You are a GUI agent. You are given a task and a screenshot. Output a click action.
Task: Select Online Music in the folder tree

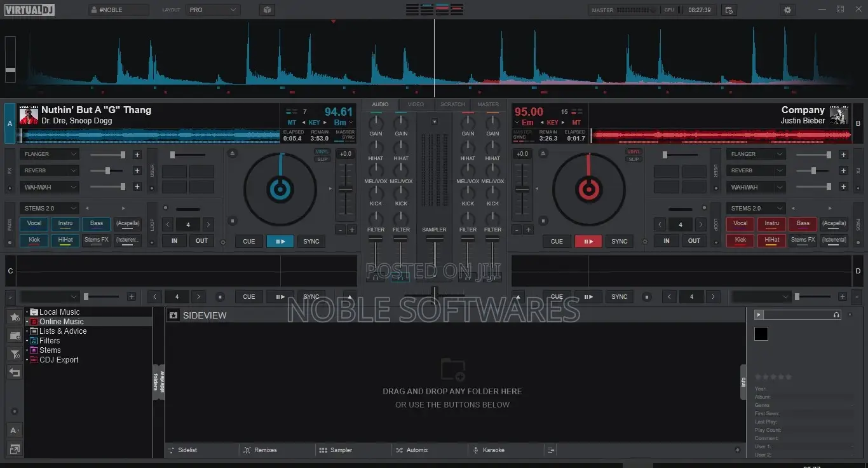click(x=61, y=322)
